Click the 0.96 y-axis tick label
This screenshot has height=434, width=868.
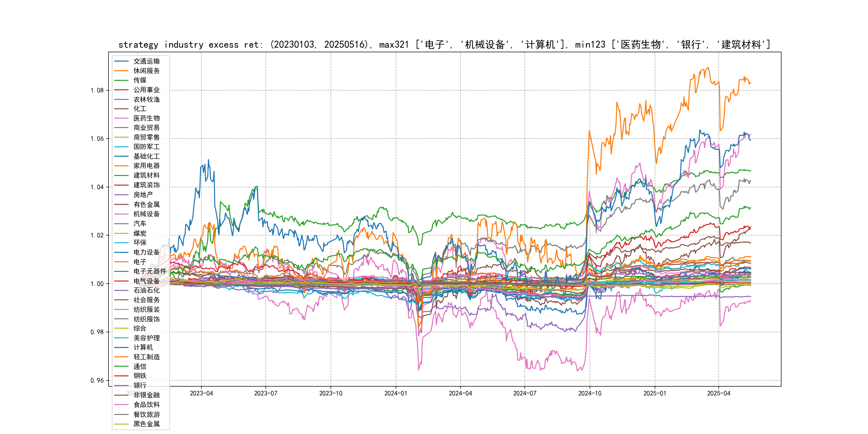[x=97, y=380]
